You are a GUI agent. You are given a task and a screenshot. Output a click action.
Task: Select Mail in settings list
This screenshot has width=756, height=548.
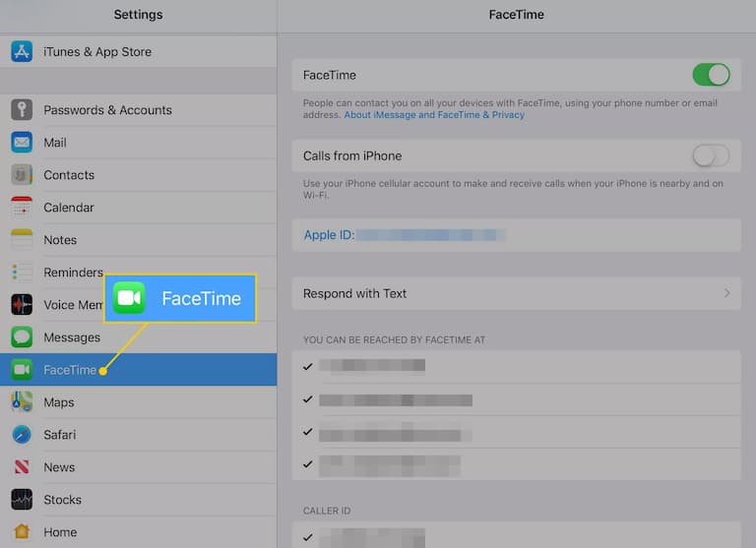(139, 143)
